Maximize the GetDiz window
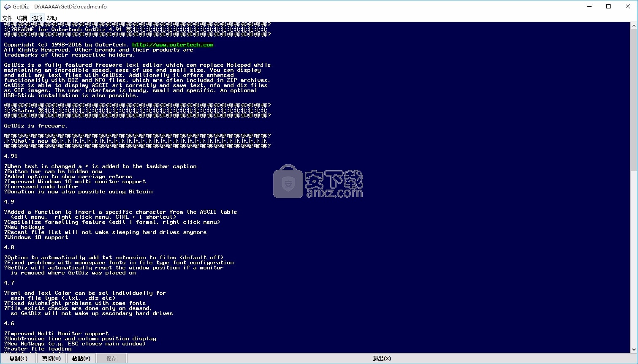The width and height of the screenshot is (638, 364). (608, 6)
